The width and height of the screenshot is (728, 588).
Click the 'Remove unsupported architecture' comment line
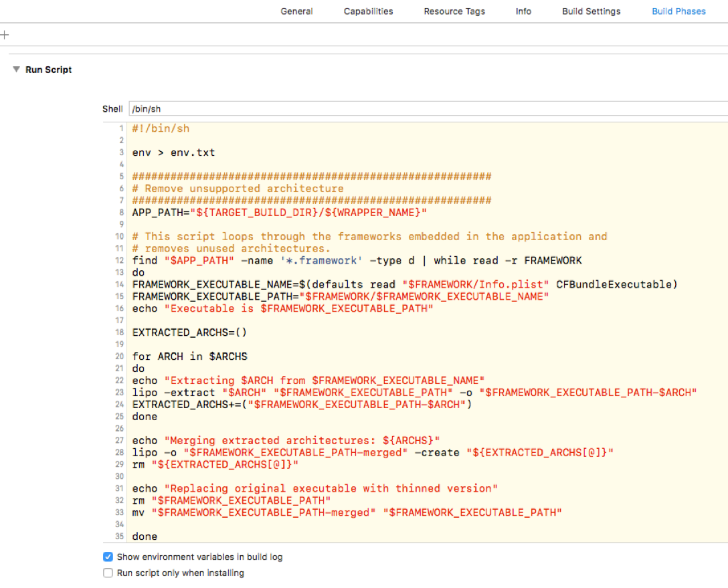coord(238,189)
